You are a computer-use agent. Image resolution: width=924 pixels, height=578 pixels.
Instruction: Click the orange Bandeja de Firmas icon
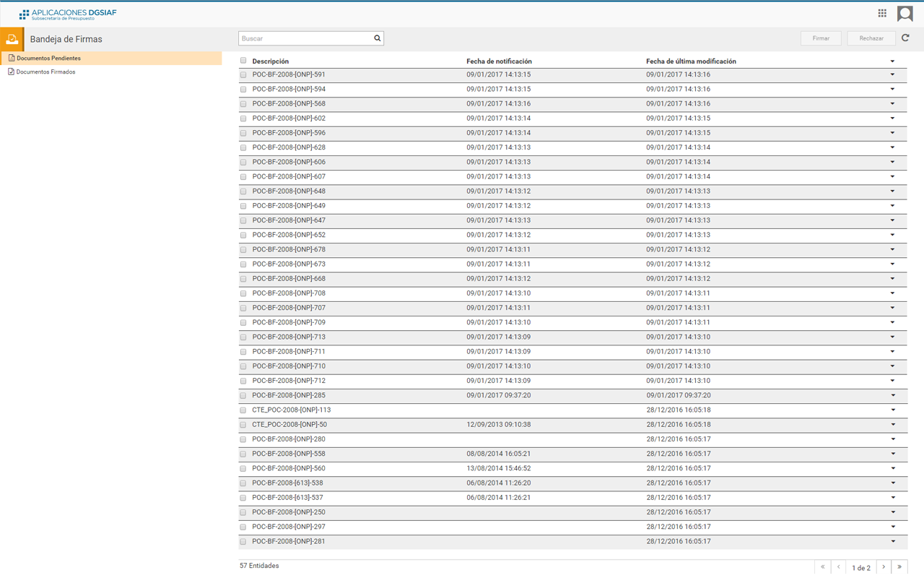[x=12, y=39]
